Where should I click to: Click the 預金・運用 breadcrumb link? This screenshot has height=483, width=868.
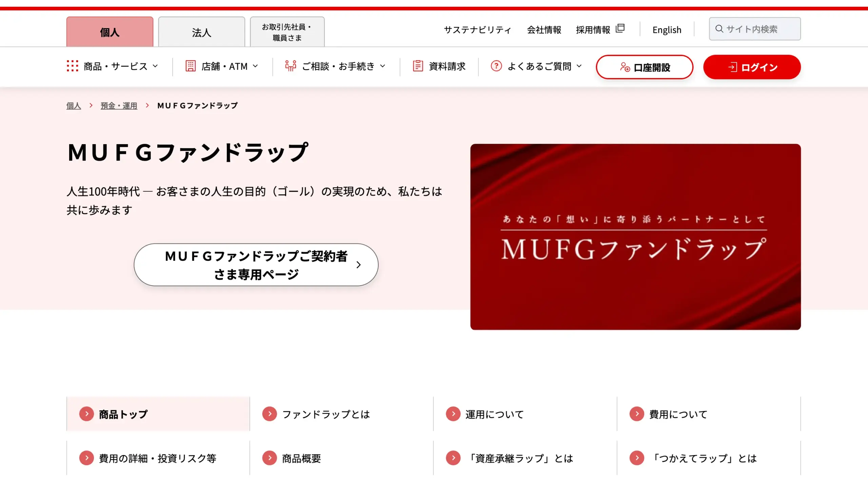coord(119,105)
